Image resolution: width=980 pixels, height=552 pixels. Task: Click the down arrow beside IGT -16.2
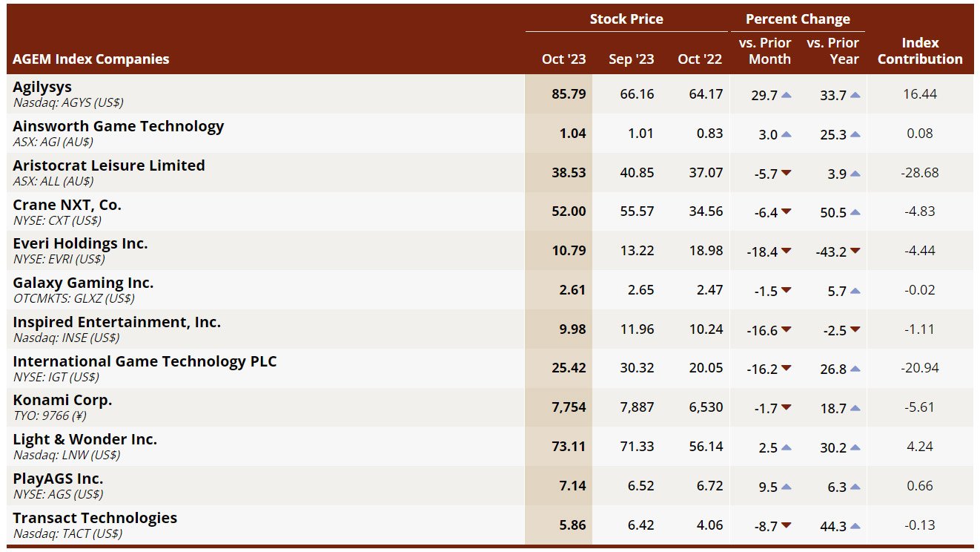[787, 369]
